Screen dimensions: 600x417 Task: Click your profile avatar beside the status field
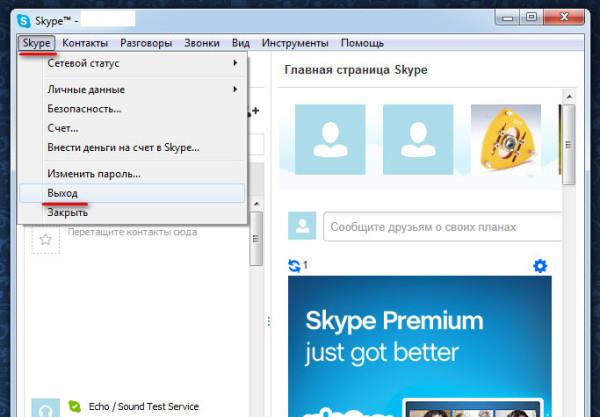point(302,226)
